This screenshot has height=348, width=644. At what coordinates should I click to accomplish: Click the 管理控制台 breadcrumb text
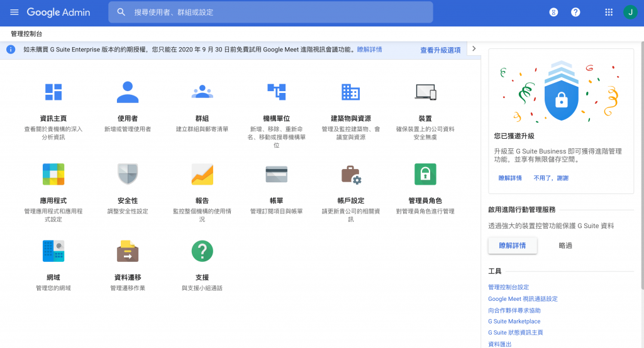coord(26,34)
